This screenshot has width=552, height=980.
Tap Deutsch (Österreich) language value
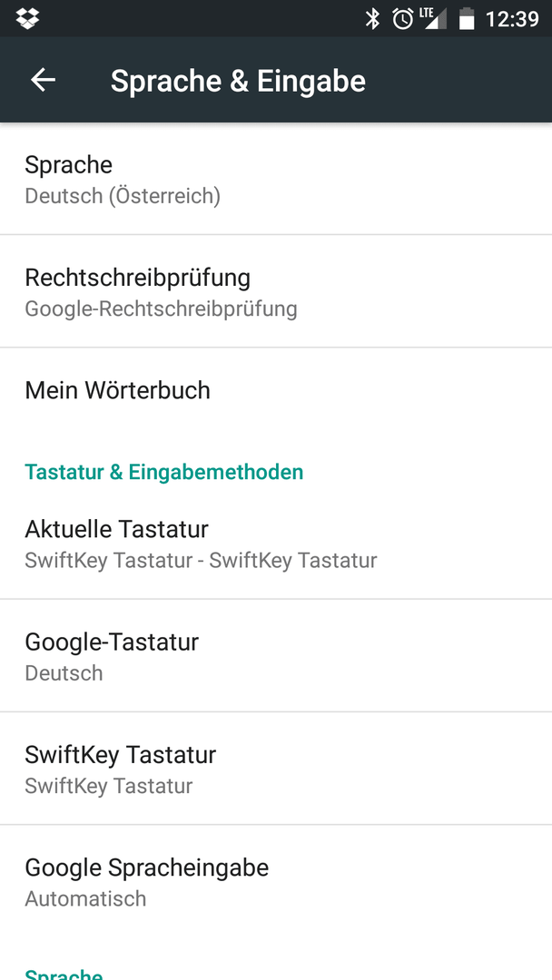point(123,196)
